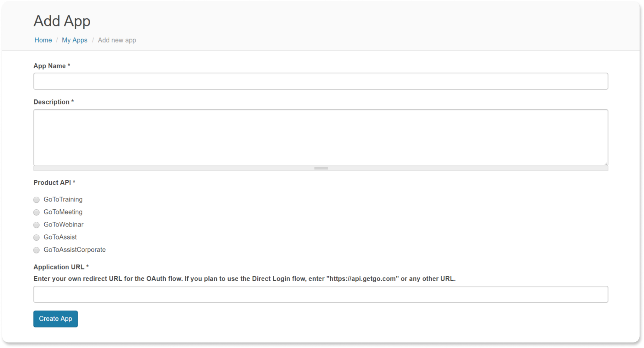Select the GoToTraining radio button
Viewport: 644px width, 348px height.
36,200
